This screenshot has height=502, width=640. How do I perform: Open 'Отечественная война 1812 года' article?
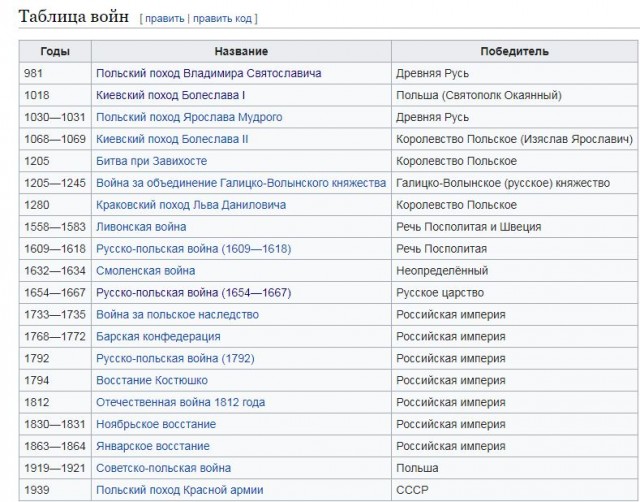coord(180,402)
